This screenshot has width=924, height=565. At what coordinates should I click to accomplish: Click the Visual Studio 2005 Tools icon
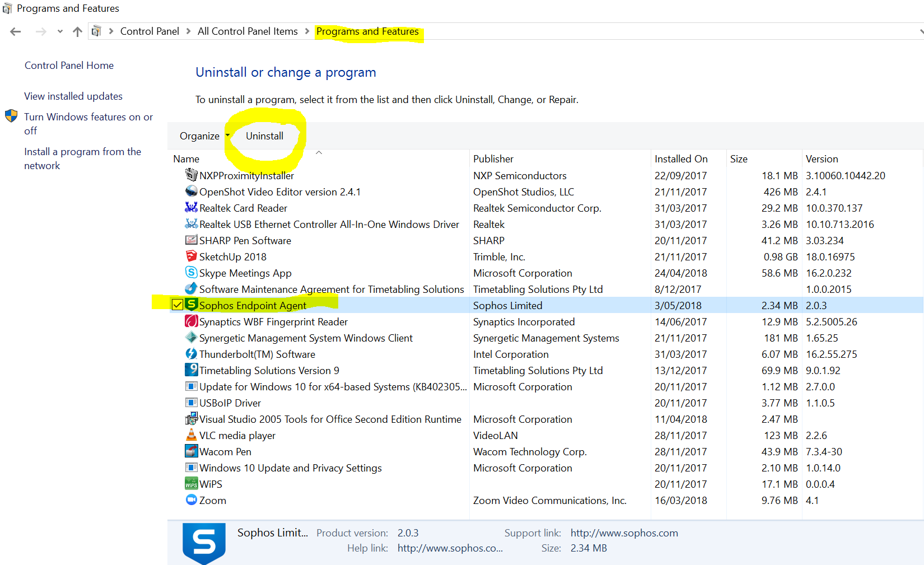(191, 418)
